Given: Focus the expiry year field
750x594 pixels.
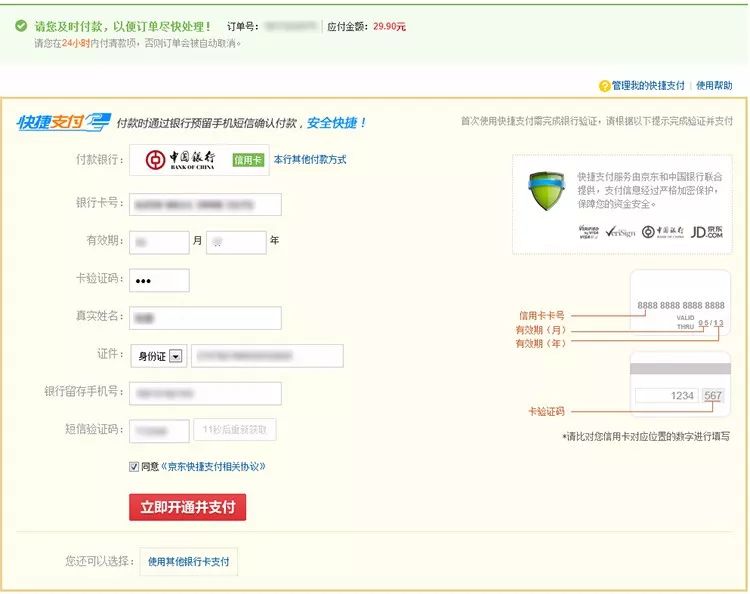Looking at the screenshot, I should [236, 242].
